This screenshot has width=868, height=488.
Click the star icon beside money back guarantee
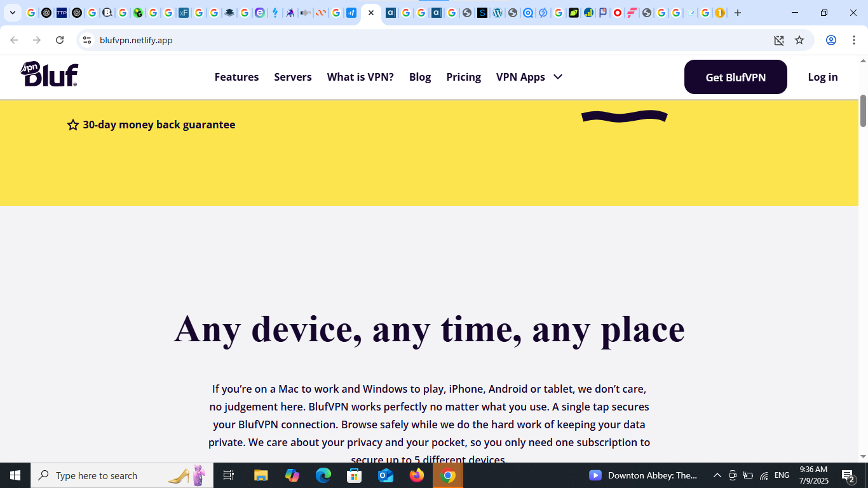pos(73,125)
